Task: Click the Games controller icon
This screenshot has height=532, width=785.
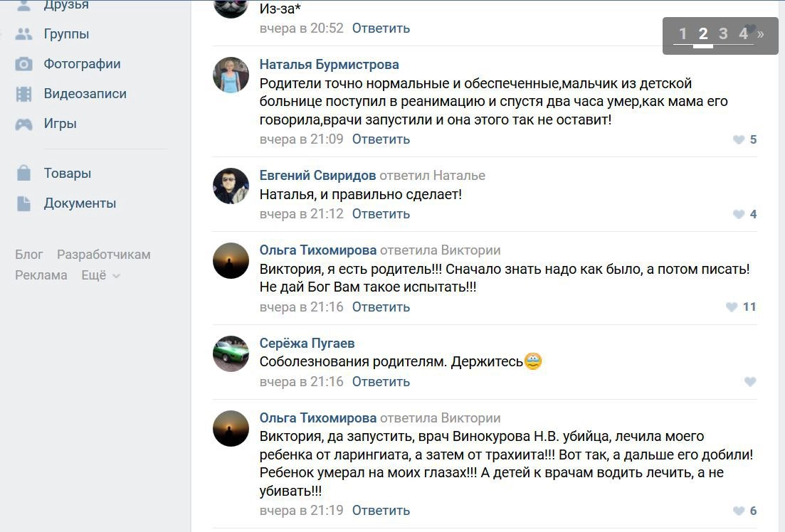Action: coord(24,124)
